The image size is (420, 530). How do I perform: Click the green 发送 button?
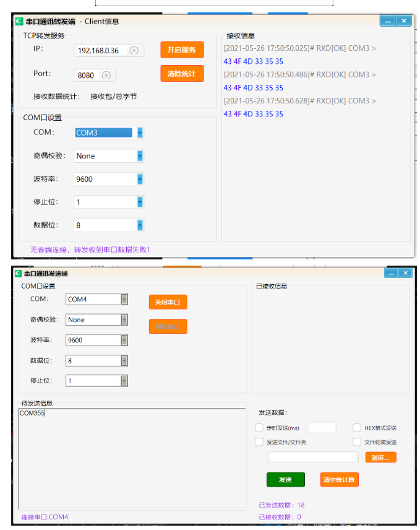pyautogui.click(x=286, y=480)
